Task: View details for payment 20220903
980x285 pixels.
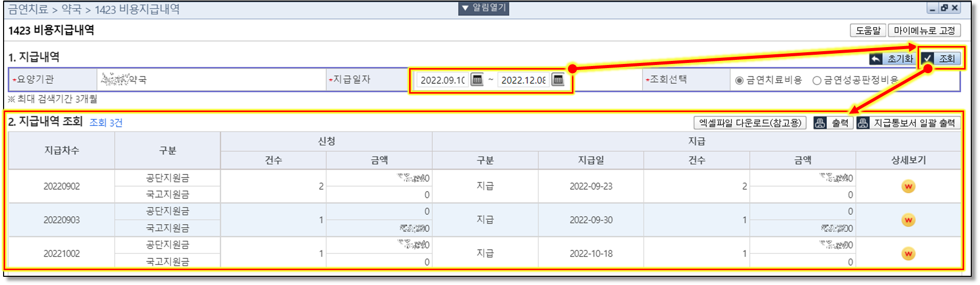Action: (908, 220)
